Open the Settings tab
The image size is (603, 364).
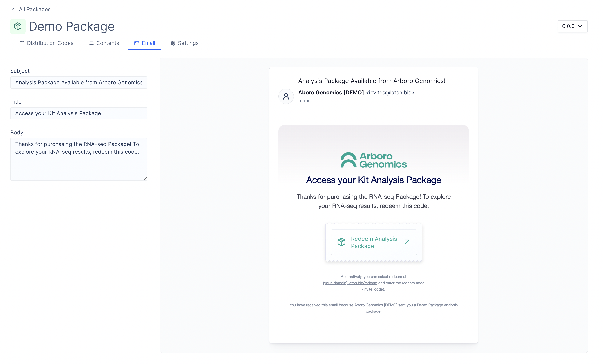point(185,43)
